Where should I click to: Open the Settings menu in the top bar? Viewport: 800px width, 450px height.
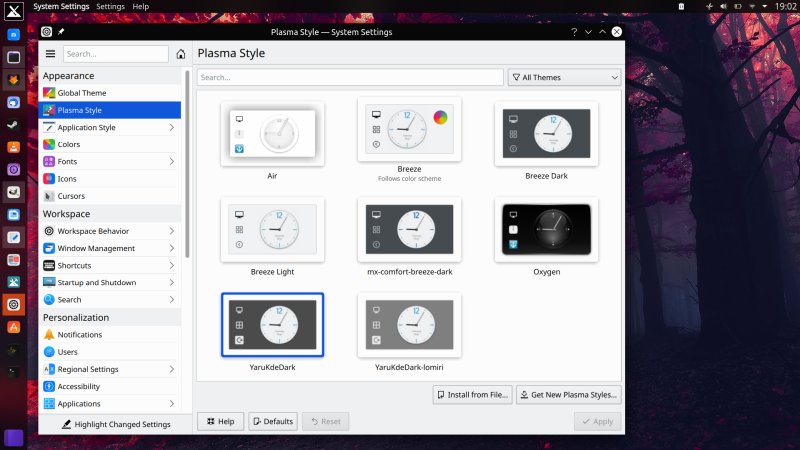point(110,6)
